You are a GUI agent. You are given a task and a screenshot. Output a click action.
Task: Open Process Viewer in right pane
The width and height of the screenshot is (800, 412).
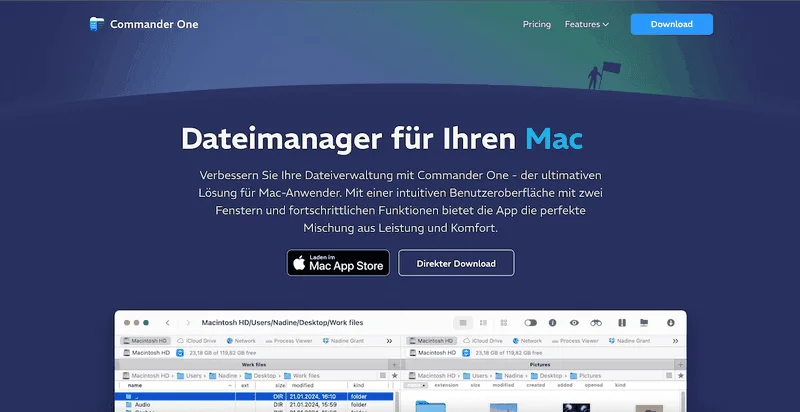[575, 341]
